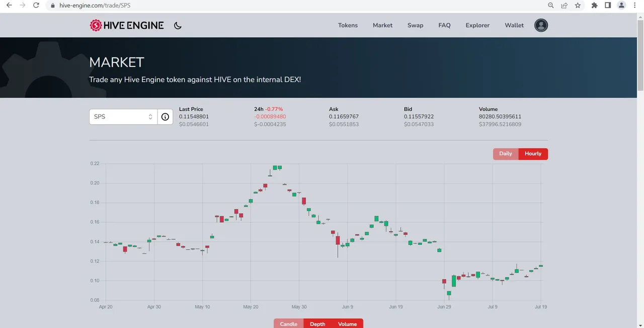Click the Hive Engine logo

click(127, 25)
